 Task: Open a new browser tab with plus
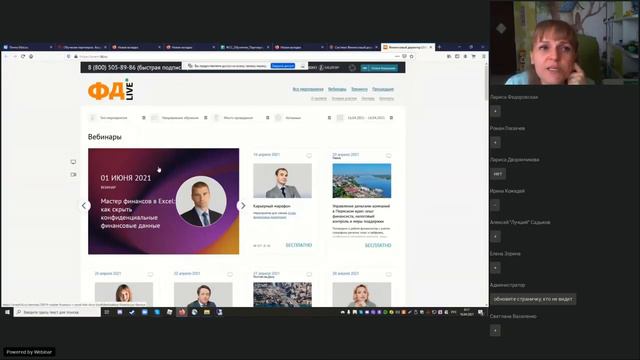click(439, 47)
